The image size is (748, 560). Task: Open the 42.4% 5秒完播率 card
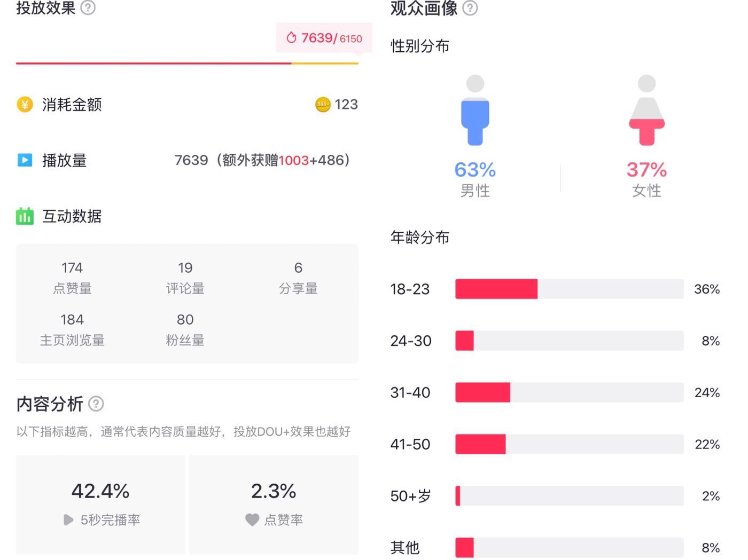[100, 504]
